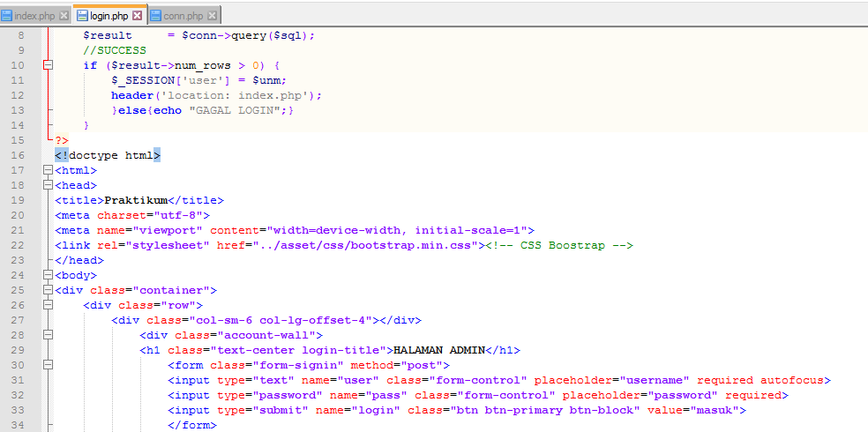
Task: Collapse the <html> fold on line 17
Action: click(x=49, y=170)
